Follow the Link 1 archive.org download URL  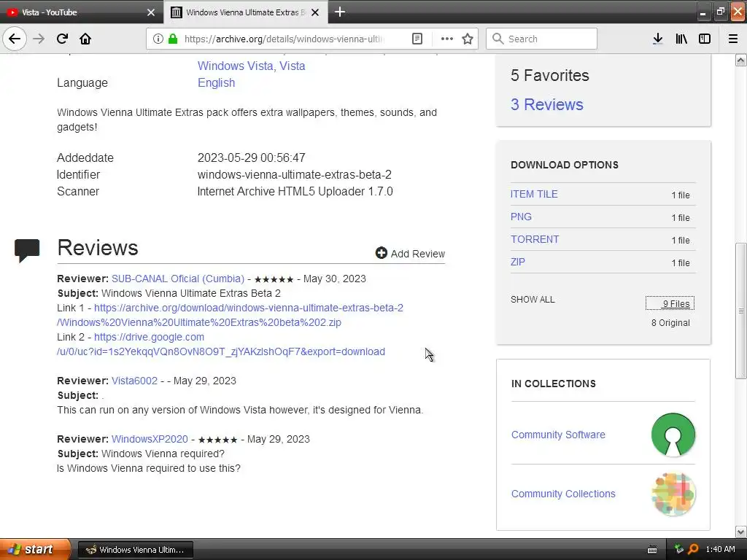click(230, 315)
